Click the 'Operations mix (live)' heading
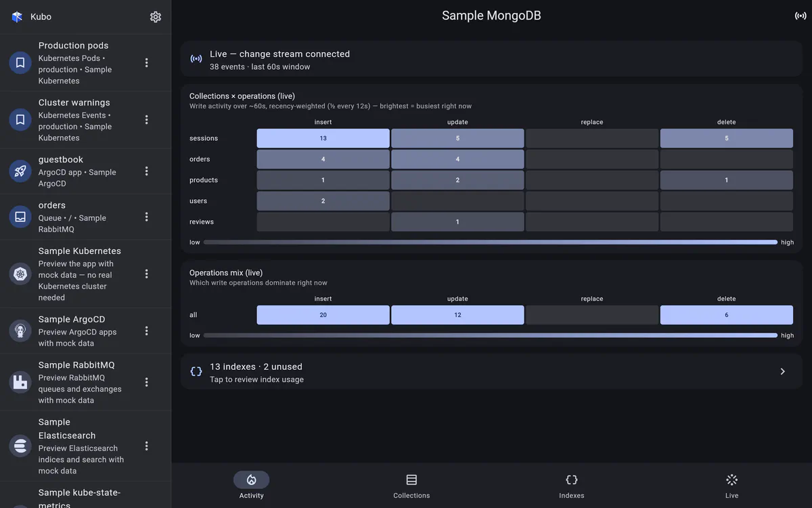Screen dimensions: 812x508 [226, 273]
